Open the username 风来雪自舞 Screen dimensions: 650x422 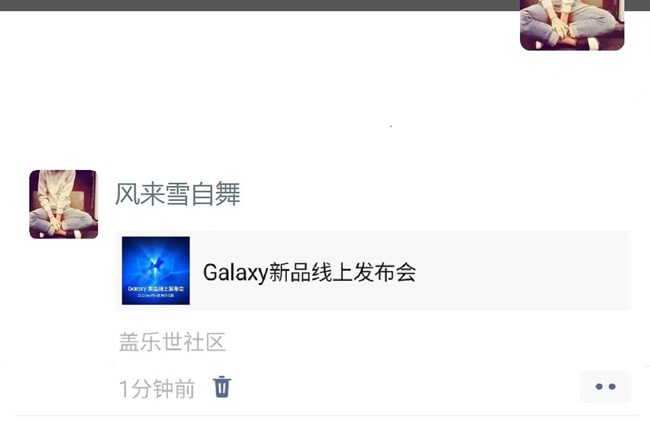177,194
